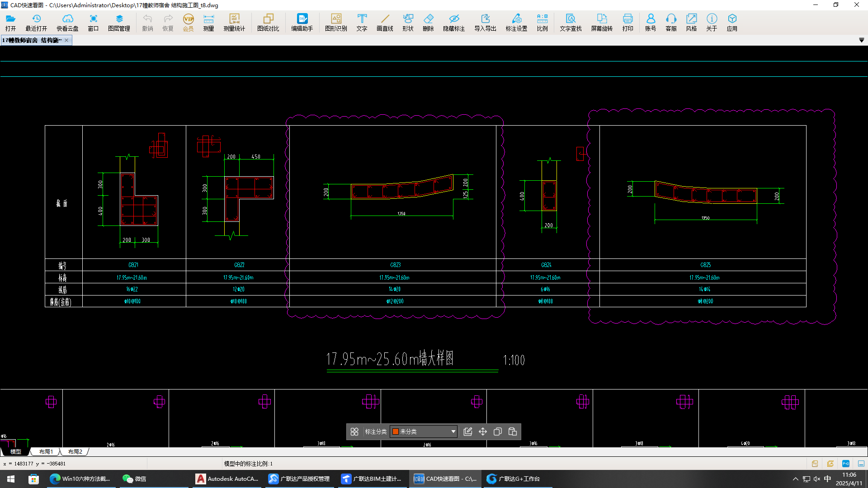Switch to 广联达BIM土建计 in taskbar
Image resolution: width=868 pixels, height=488 pixels.
pyautogui.click(x=372, y=479)
